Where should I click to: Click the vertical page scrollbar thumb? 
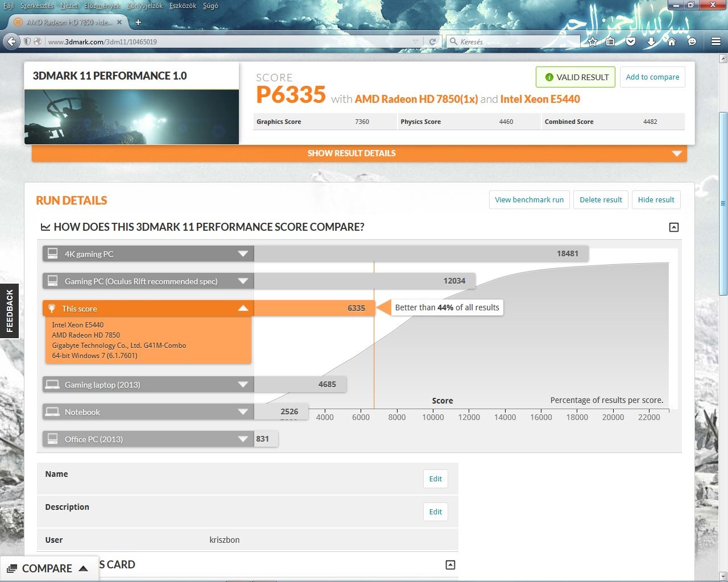point(723,203)
